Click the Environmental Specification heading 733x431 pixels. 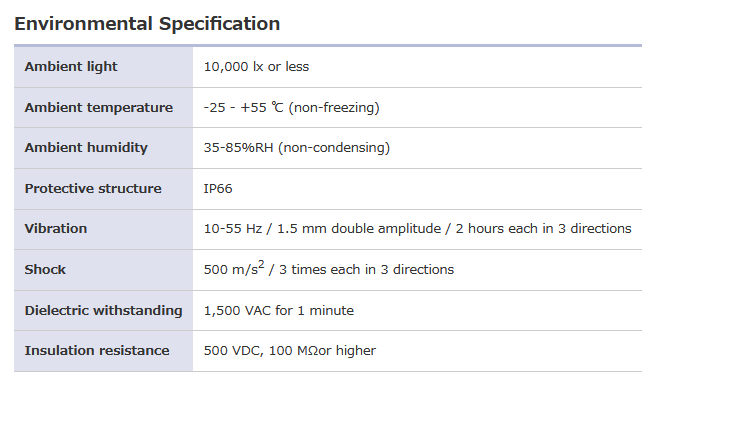click(x=147, y=24)
